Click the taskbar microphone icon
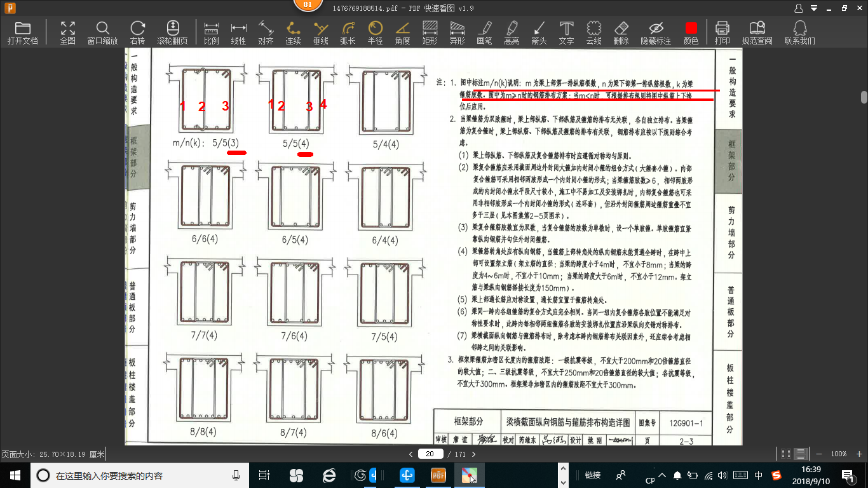This screenshot has height=488, width=868. point(236,475)
